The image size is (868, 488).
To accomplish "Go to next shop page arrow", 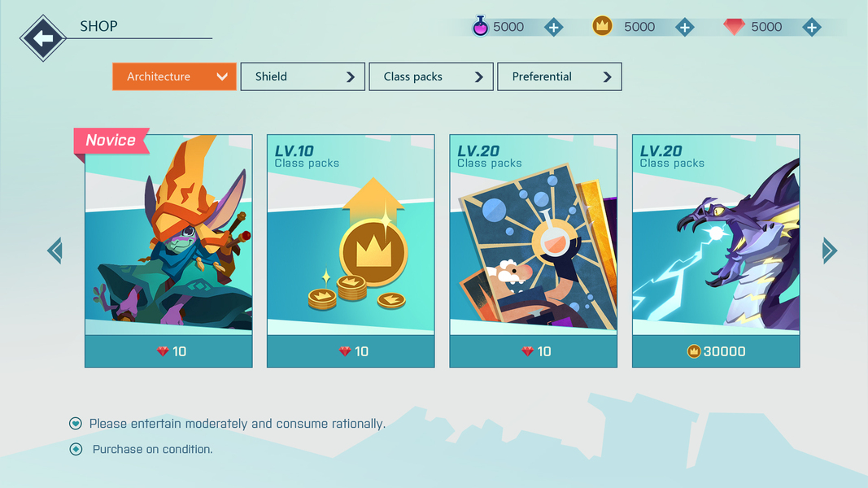I will (x=829, y=251).
